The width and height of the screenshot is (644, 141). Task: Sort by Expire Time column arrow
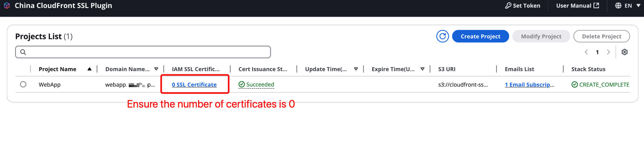point(422,69)
